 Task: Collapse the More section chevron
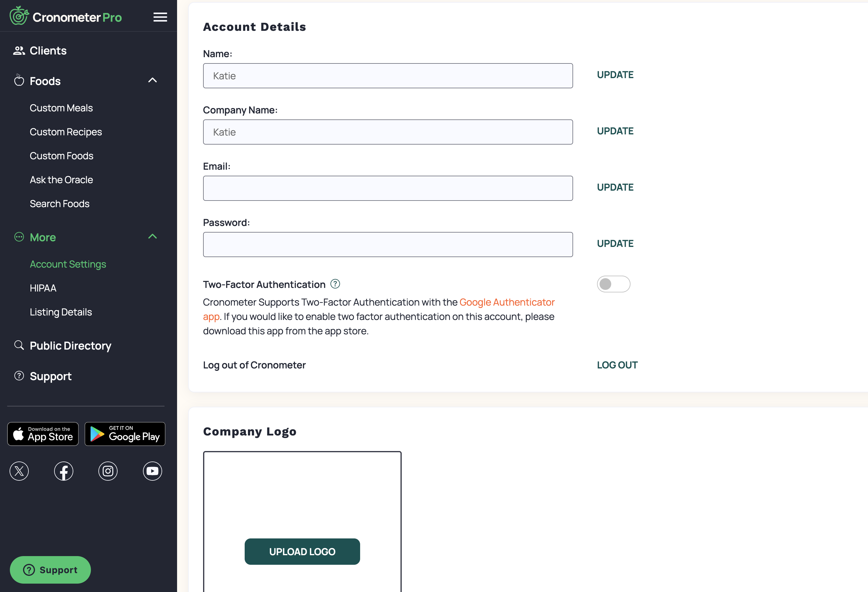click(x=152, y=236)
